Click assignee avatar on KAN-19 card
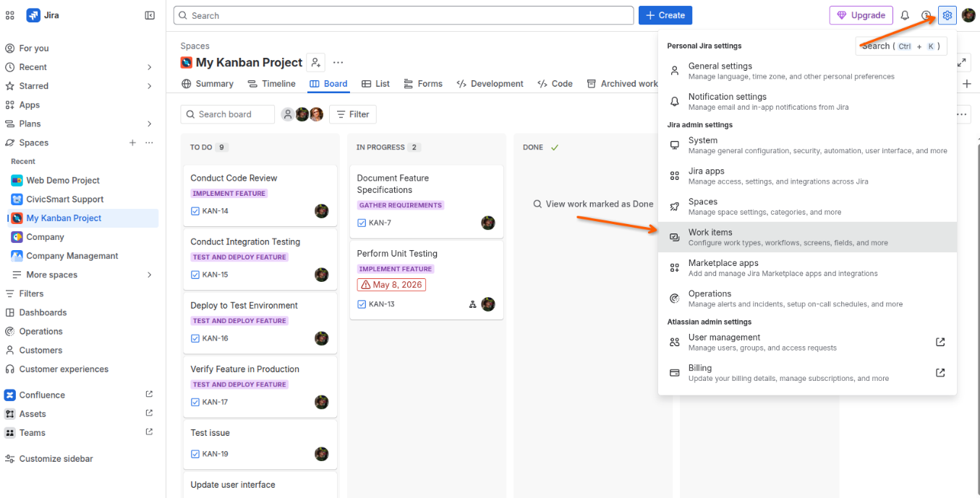The width and height of the screenshot is (980, 498). (322, 454)
